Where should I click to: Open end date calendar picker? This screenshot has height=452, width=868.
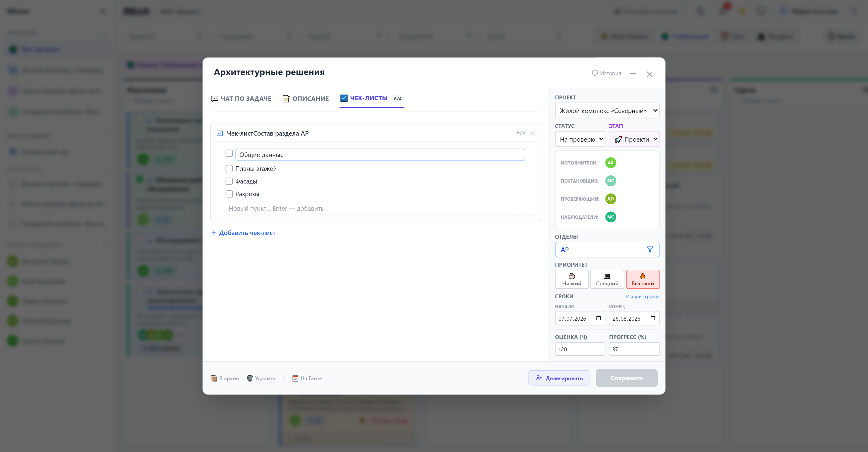tap(653, 318)
